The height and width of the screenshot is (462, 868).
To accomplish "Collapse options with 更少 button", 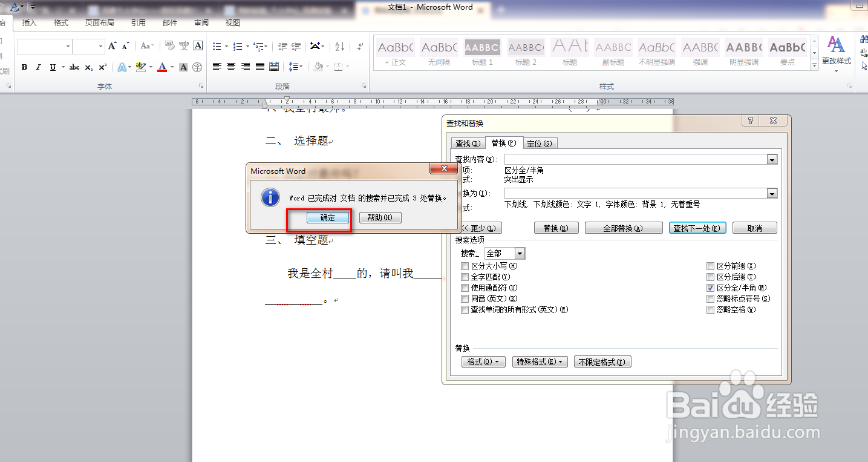I will 480,228.
